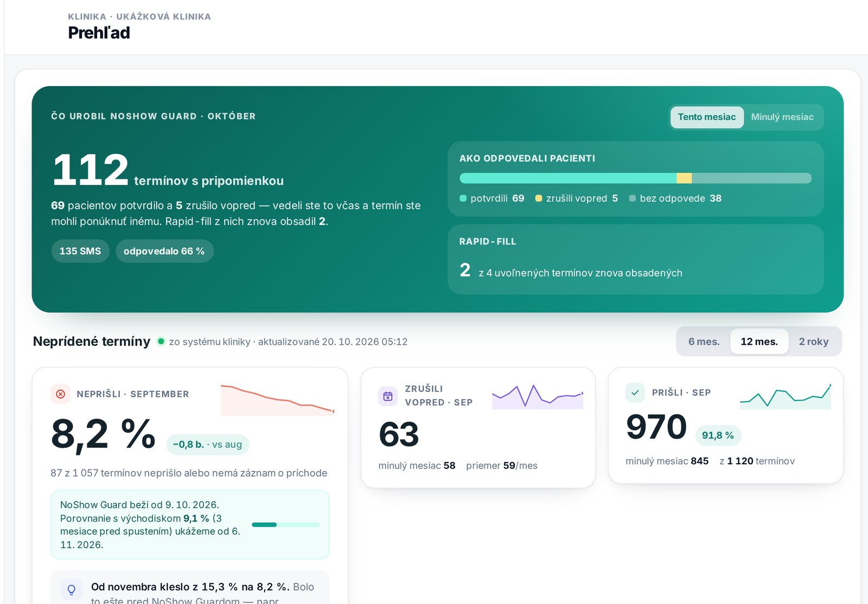Viewport: 868px width, 604px height.
Task: Click the NoShow Guard baseline progress bar
Action: pyautogui.click(x=285, y=525)
